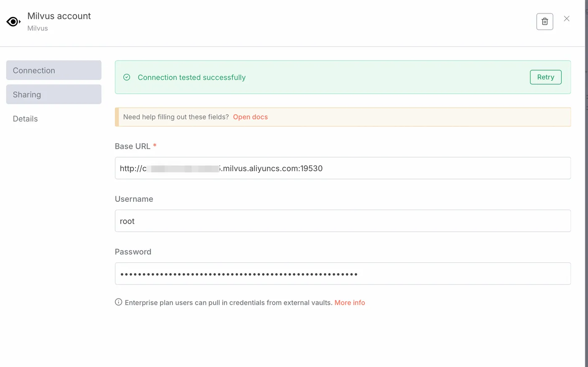Focus the Base URL input field
Image resolution: width=588 pixels, height=367 pixels.
pyautogui.click(x=343, y=168)
